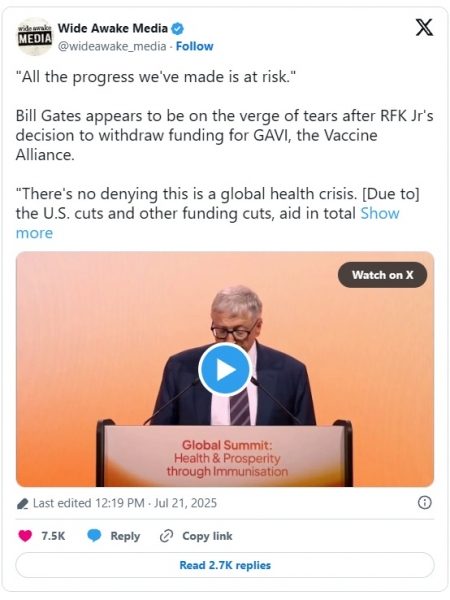
Task: Click the blue verified badge
Action: point(177,28)
